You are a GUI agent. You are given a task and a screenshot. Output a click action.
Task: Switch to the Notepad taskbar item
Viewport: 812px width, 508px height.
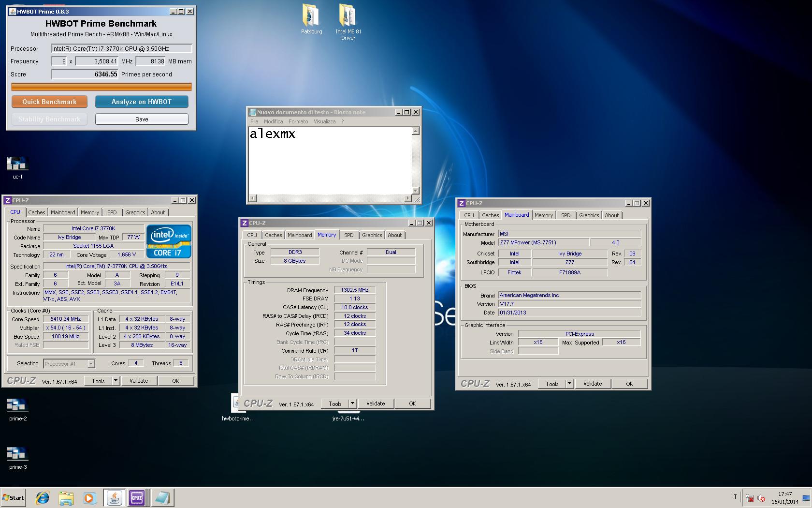click(162, 498)
